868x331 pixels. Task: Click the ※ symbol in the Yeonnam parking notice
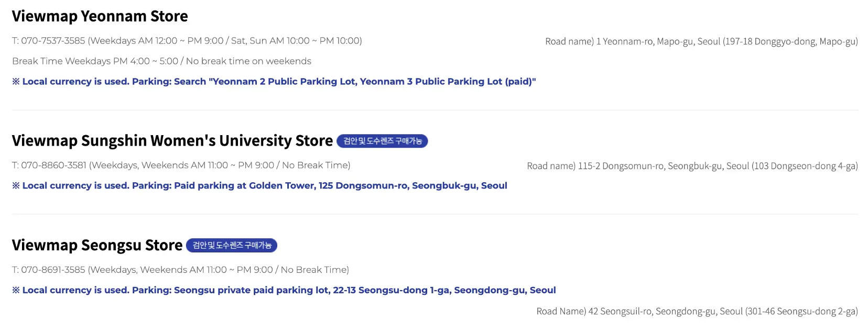(x=16, y=82)
